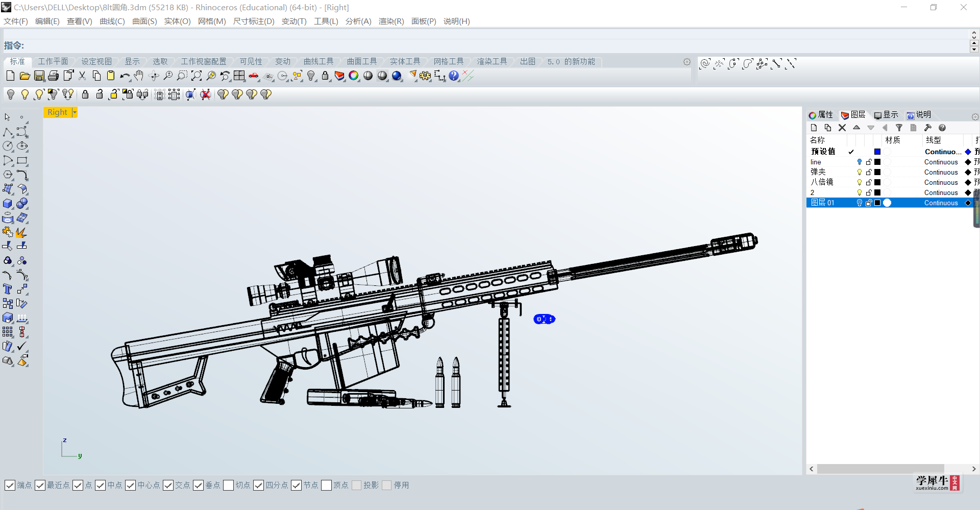The width and height of the screenshot is (980, 510).
Task: Click the blue render sphere icon
Action: point(397,76)
